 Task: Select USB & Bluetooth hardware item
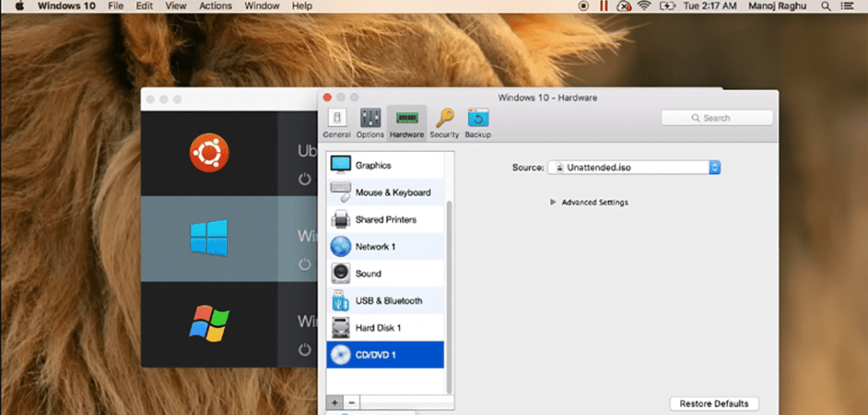(x=385, y=300)
